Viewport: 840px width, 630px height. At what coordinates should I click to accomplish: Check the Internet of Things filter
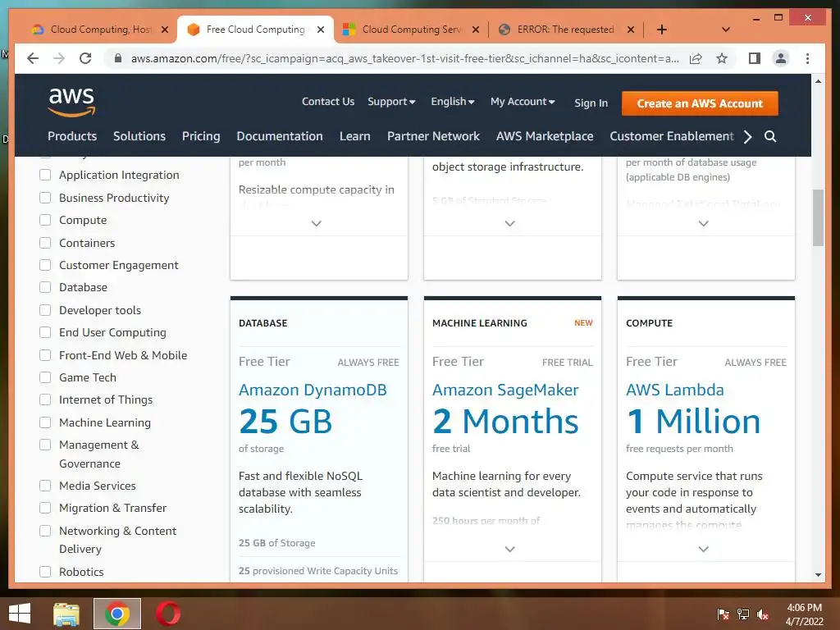click(x=46, y=399)
